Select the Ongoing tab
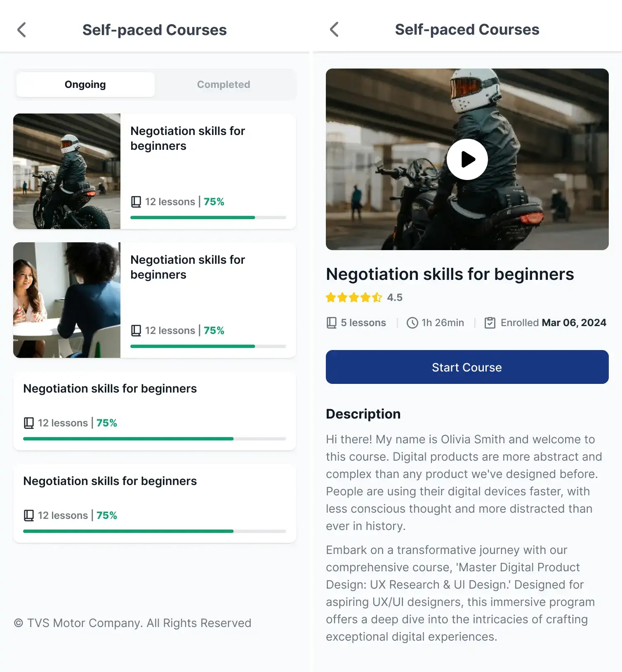The width and height of the screenshot is (622, 672). pos(85,85)
